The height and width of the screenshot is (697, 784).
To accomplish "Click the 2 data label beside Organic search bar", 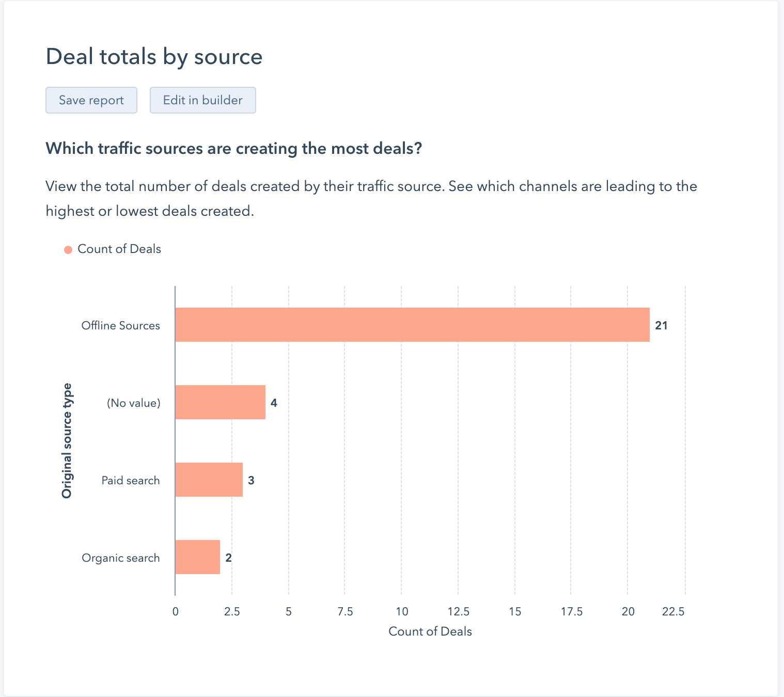I will click(228, 558).
